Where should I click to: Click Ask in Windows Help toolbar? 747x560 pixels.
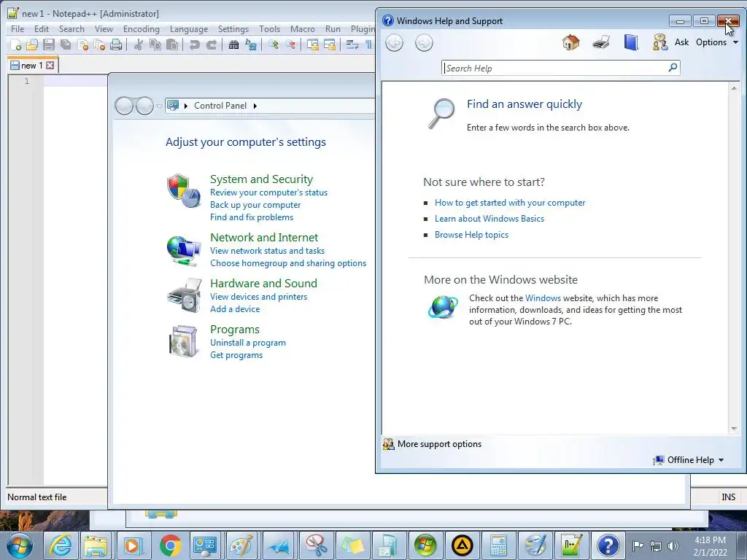(671, 42)
